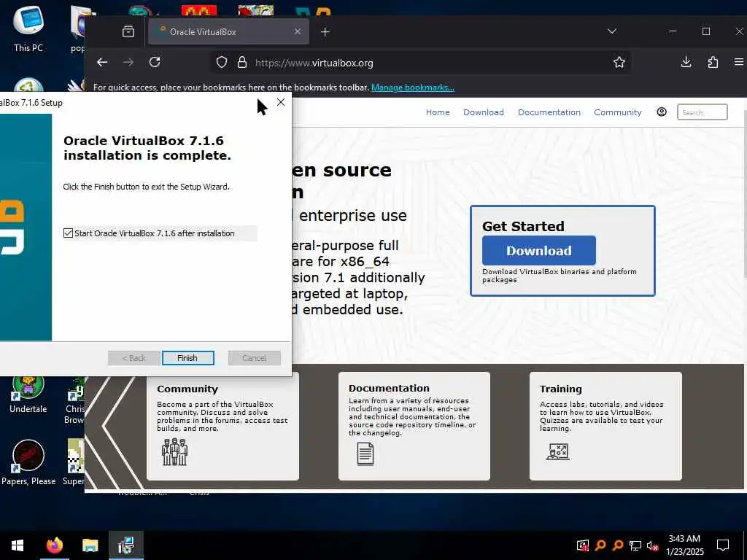The height and width of the screenshot is (560, 747).
Task: Close the VirtualBox Setup dialog
Action: click(x=281, y=102)
